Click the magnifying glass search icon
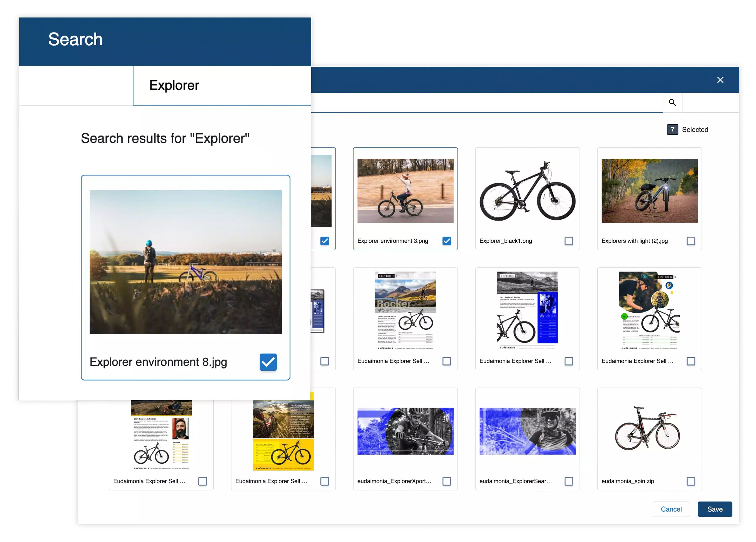Image resolution: width=756 pixels, height=542 pixels. (x=672, y=103)
